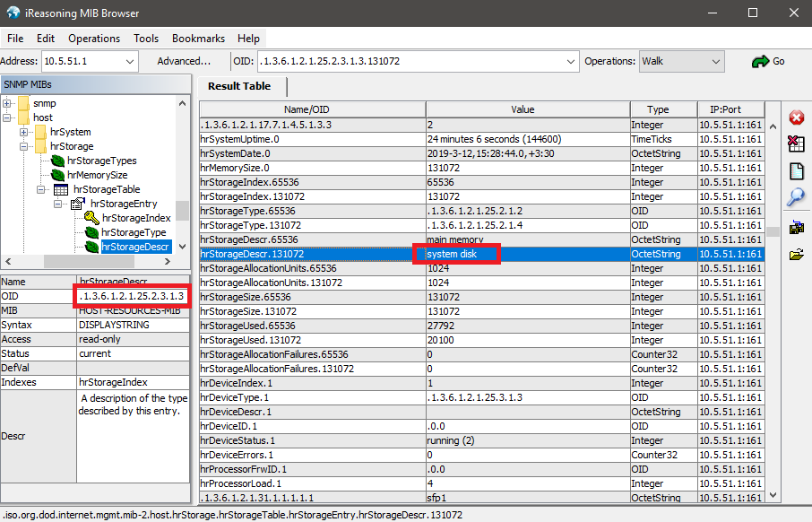Click the 'sfp1' value cell
The image size is (812, 522).
pos(528,498)
